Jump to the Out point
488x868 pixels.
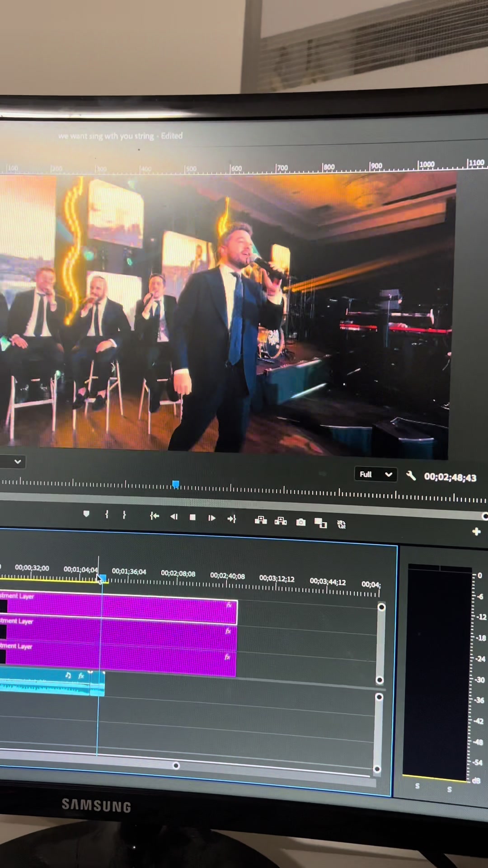[232, 519]
